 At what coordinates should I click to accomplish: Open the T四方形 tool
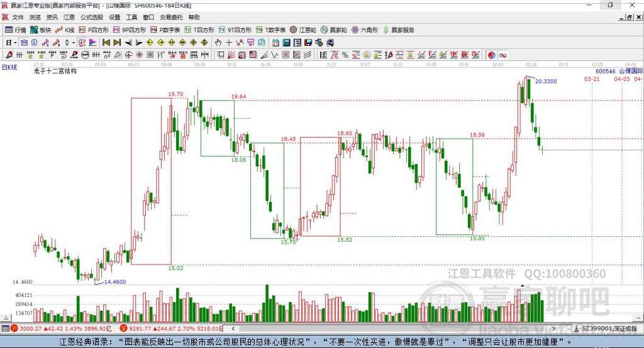tap(199, 30)
